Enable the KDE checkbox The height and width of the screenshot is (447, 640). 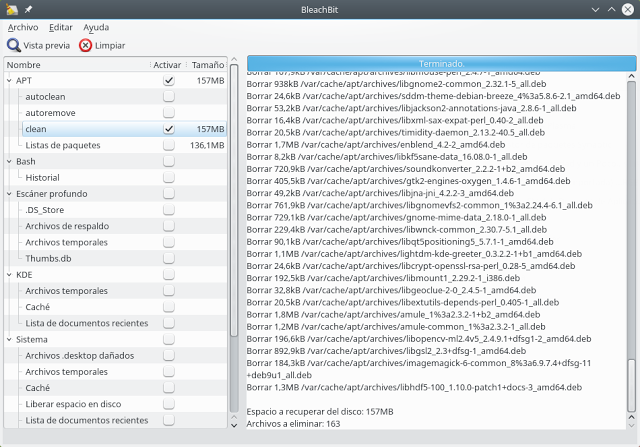pyautogui.click(x=169, y=274)
